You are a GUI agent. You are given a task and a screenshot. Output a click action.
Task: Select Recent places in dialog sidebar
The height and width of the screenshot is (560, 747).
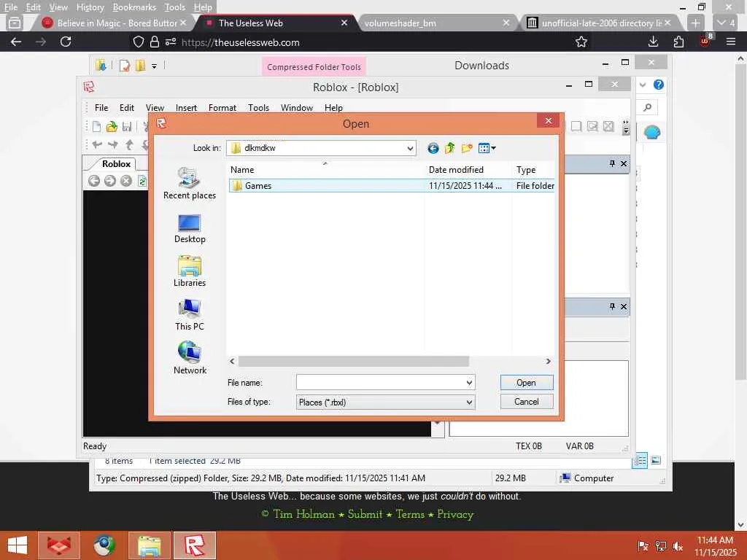[x=190, y=183]
